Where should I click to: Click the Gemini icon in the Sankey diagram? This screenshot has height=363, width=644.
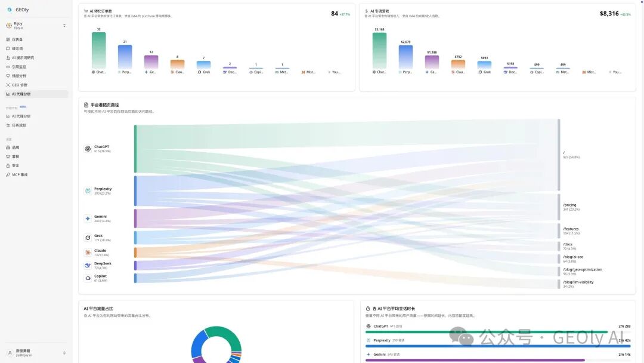pos(88,219)
